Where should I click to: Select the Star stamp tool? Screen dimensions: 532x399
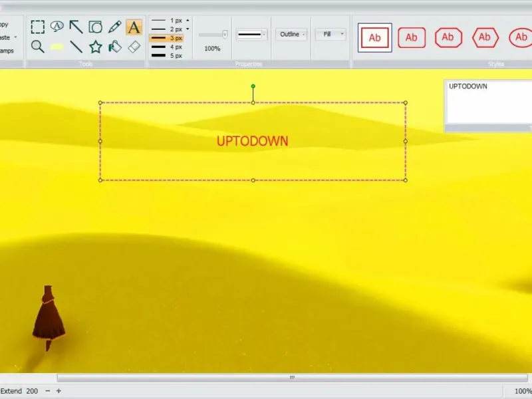[x=96, y=47]
